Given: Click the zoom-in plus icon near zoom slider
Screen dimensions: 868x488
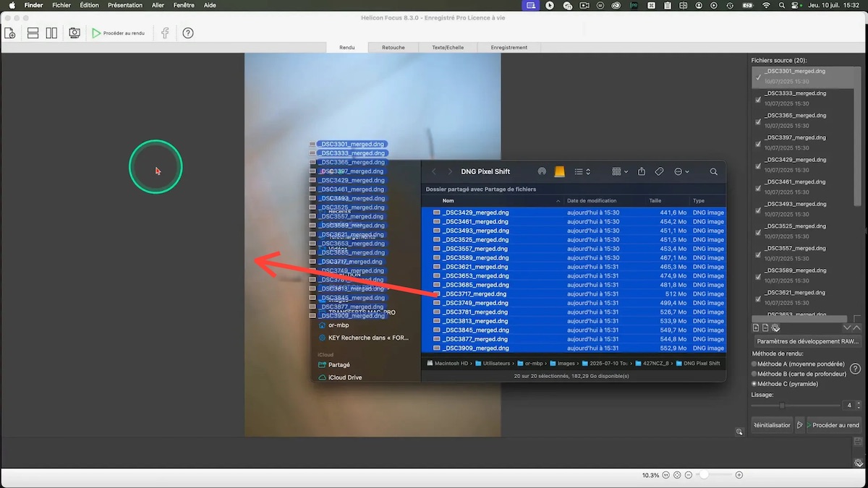Looking at the screenshot, I should [x=739, y=475].
